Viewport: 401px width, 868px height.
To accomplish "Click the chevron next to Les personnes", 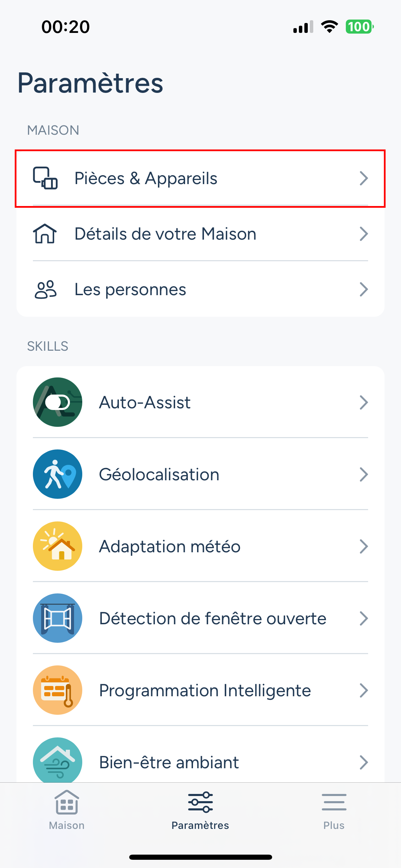I will pyautogui.click(x=363, y=290).
